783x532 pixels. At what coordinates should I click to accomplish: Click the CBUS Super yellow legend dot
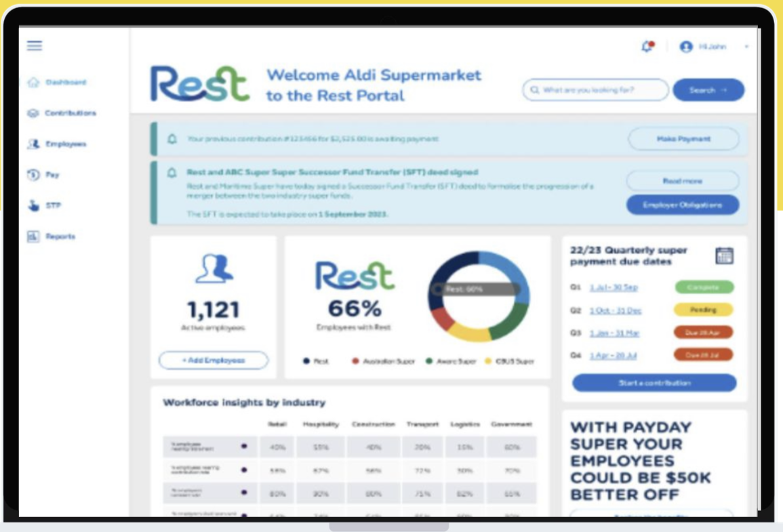(x=488, y=361)
